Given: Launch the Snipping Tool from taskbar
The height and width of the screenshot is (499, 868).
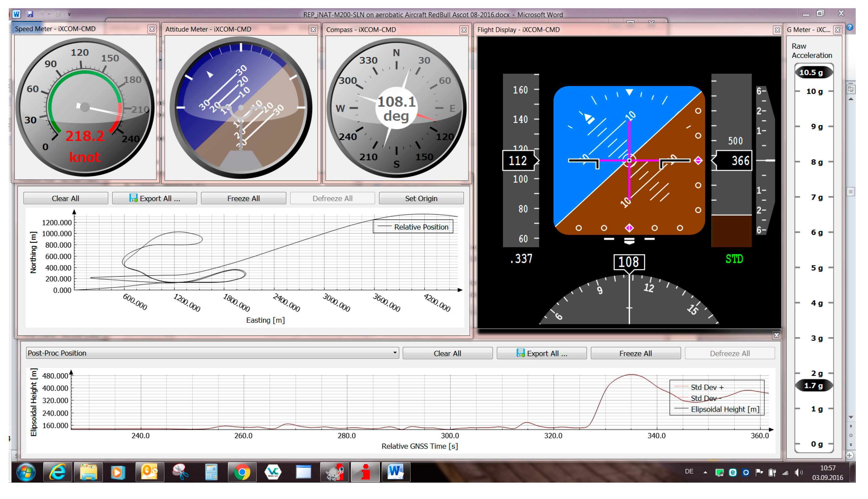Looking at the screenshot, I should pos(180,472).
